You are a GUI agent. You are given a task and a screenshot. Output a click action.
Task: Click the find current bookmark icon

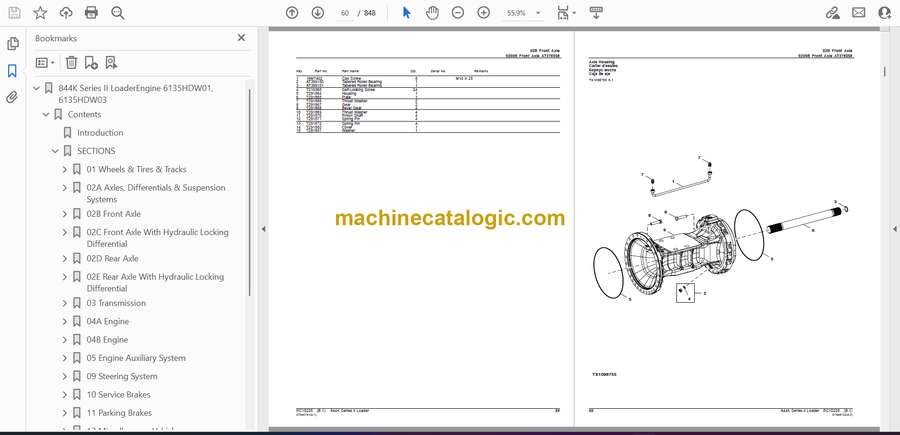[x=111, y=63]
